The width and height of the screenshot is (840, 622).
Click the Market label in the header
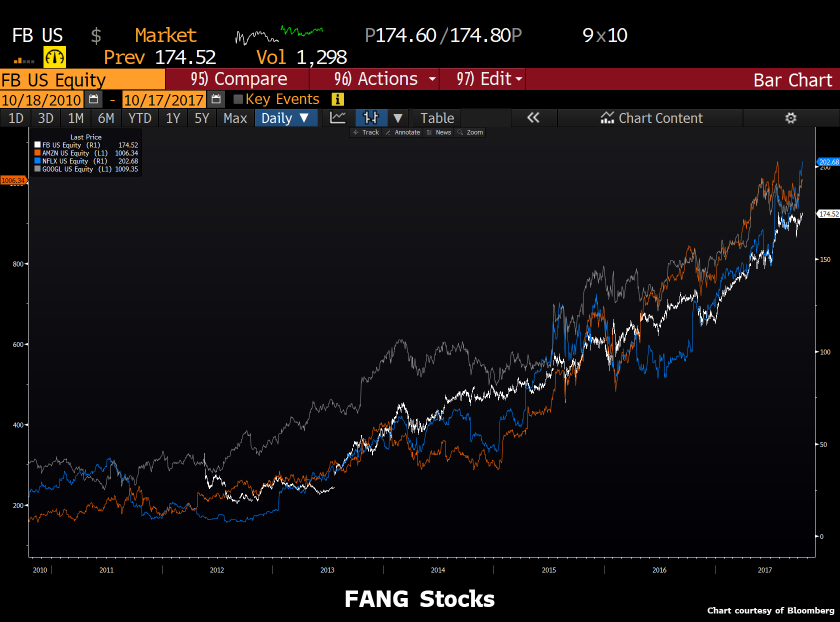(165, 35)
